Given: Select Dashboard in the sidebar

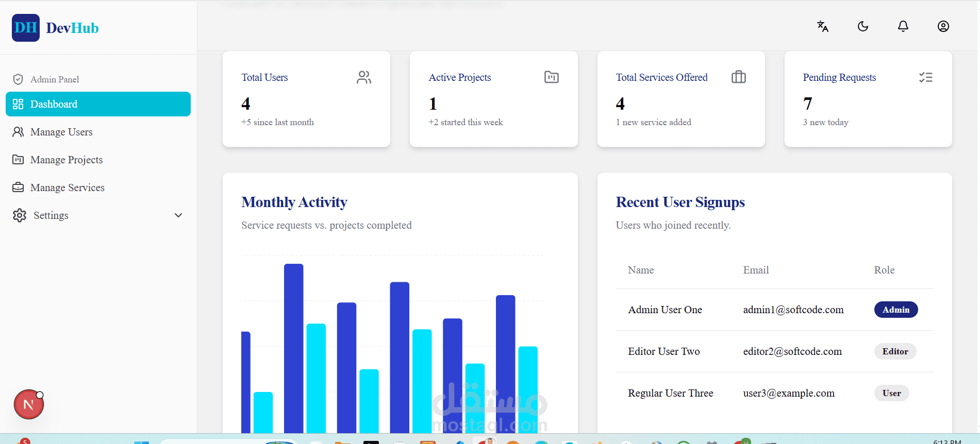Looking at the screenshot, I should click(98, 104).
